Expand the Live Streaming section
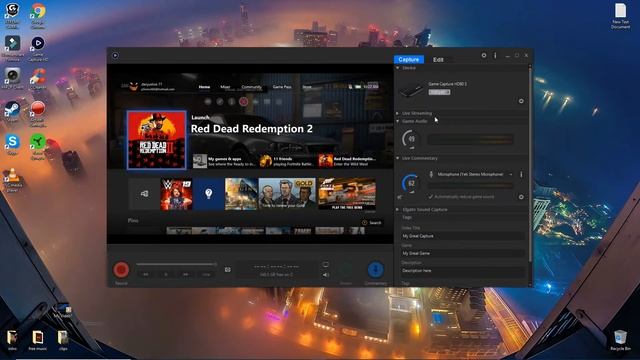Viewport: 640px width, 360px height. tap(398, 113)
